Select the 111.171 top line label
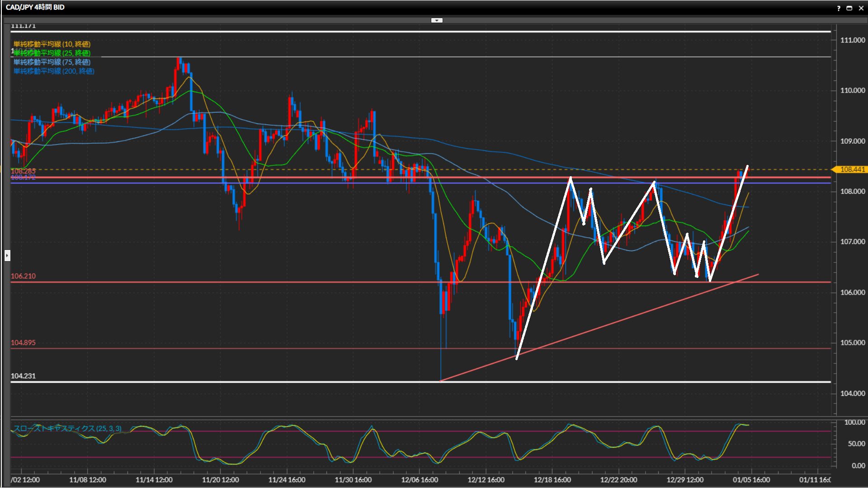Viewport: 868px width, 488px height. pos(23,26)
